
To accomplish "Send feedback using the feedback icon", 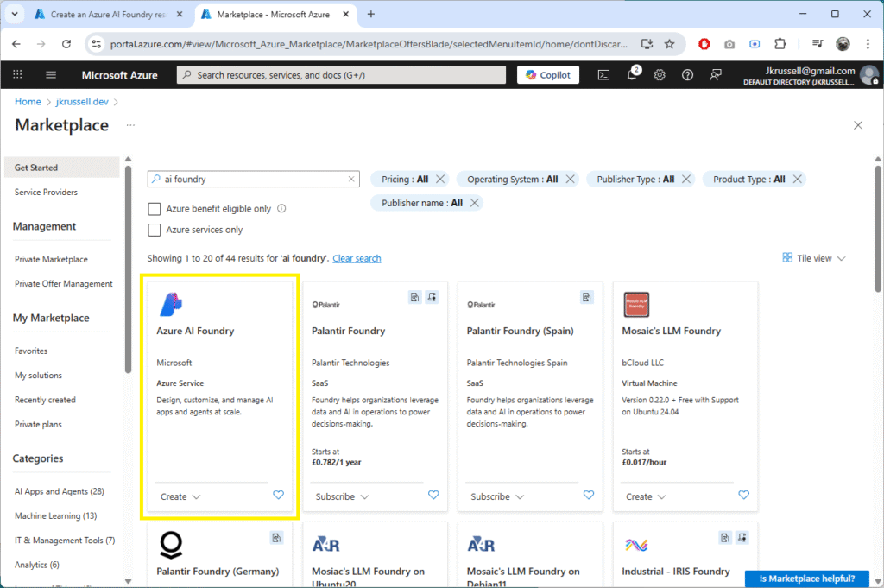I will (x=715, y=74).
